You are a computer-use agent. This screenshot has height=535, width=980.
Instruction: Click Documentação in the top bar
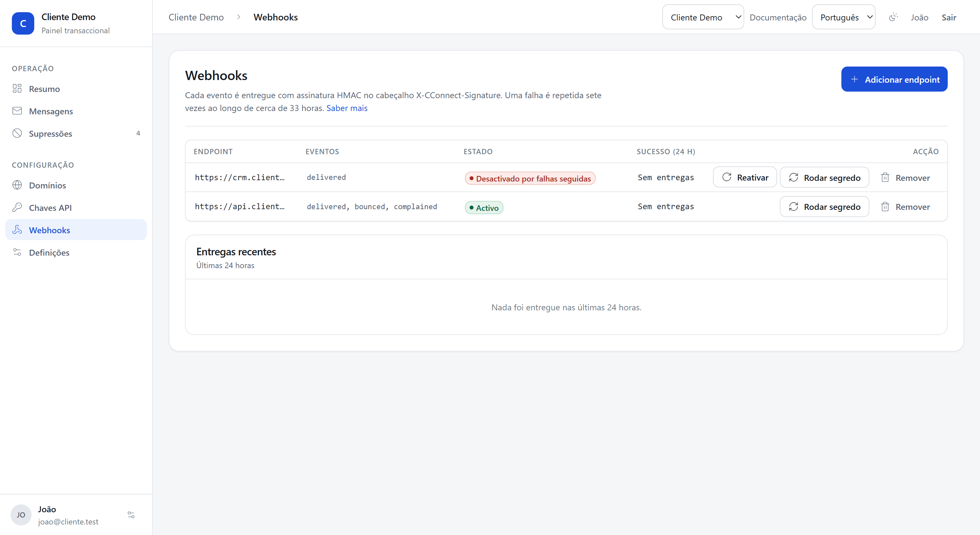pos(777,17)
